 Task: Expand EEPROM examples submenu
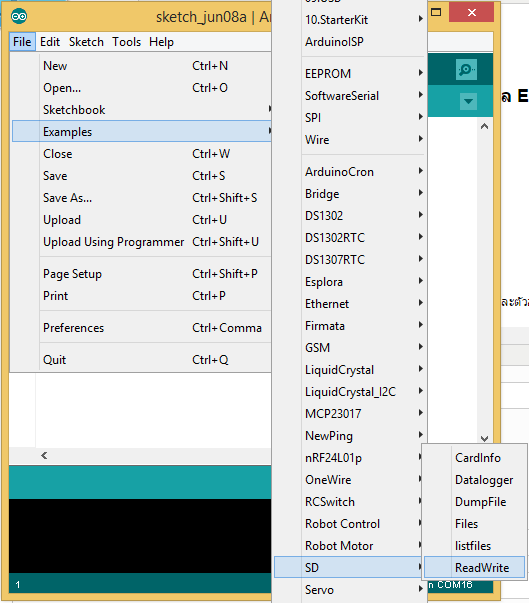(350, 73)
